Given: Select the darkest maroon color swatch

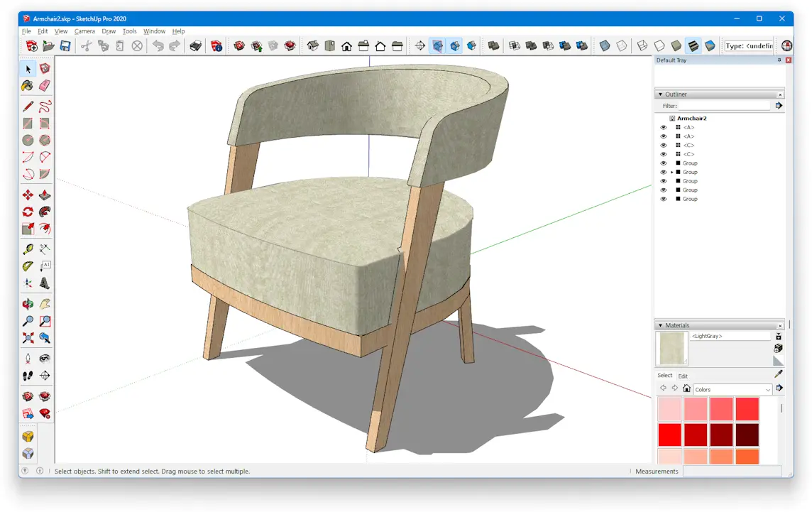Looking at the screenshot, I should pyautogui.click(x=747, y=435).
